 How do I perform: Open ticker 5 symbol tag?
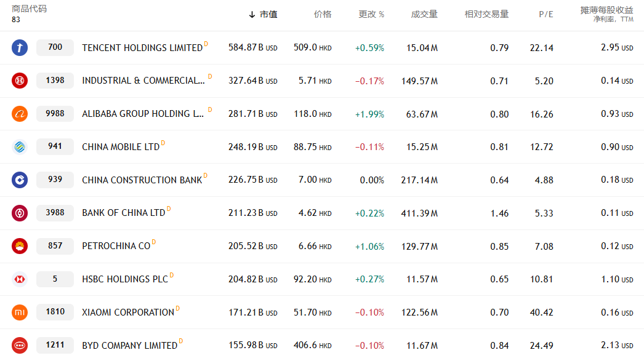tap(55, 279)
